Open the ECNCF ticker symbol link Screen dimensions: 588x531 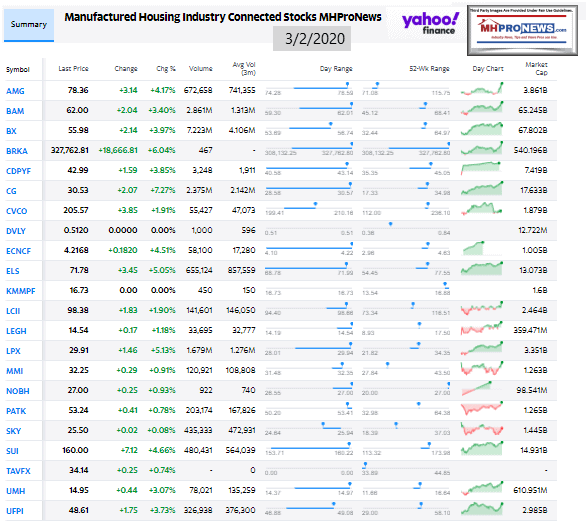pos(18,251)
